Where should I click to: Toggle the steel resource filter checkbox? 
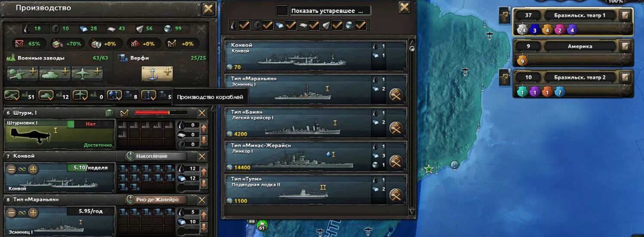pos(291,25)
